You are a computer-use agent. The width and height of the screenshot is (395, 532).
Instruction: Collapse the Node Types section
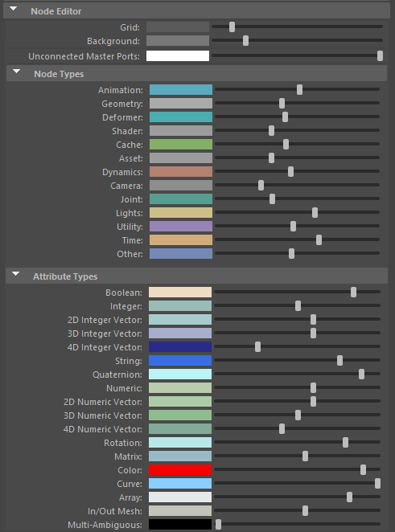click(16, 72)
